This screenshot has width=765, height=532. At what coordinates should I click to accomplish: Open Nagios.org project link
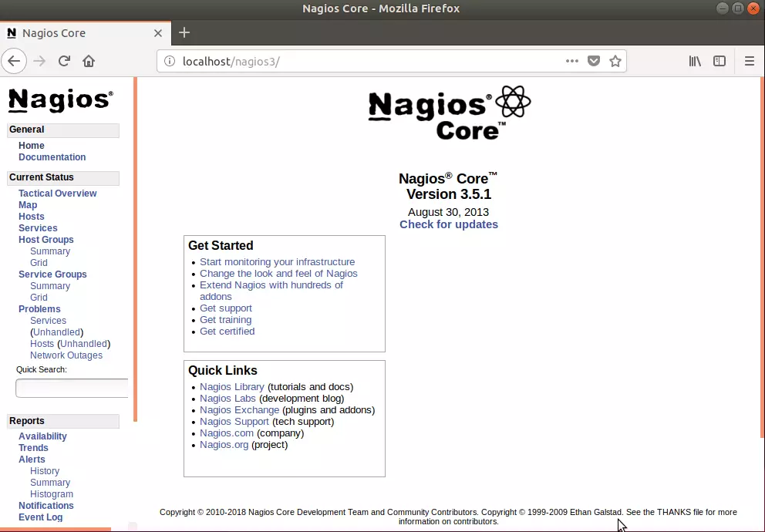224,445
